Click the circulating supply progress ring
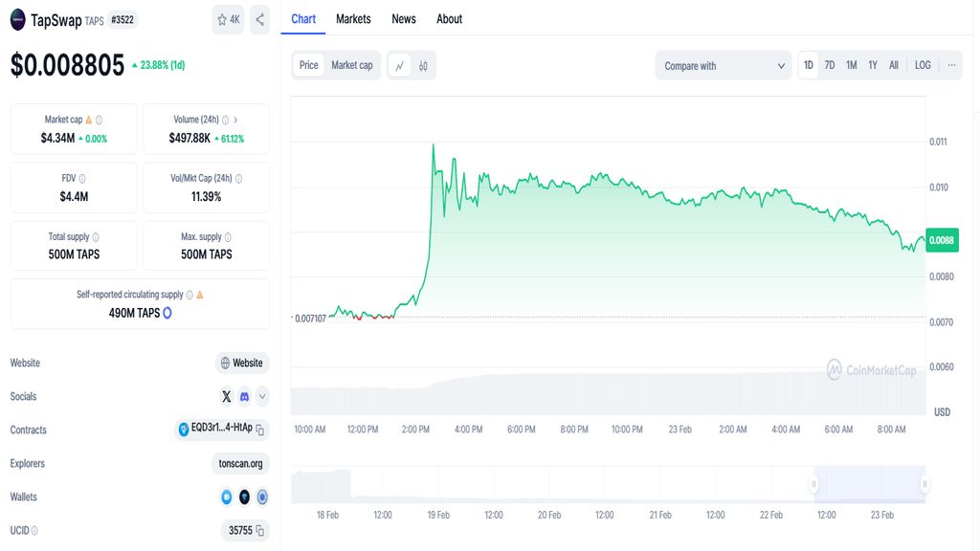 [167, 313]
